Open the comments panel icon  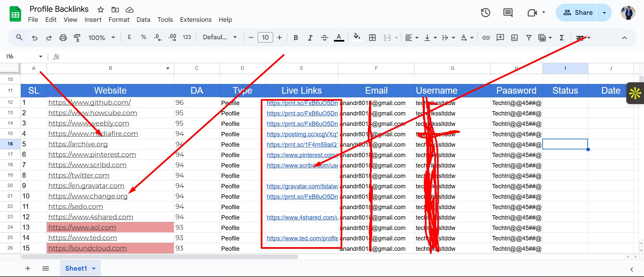coord(508,13)
